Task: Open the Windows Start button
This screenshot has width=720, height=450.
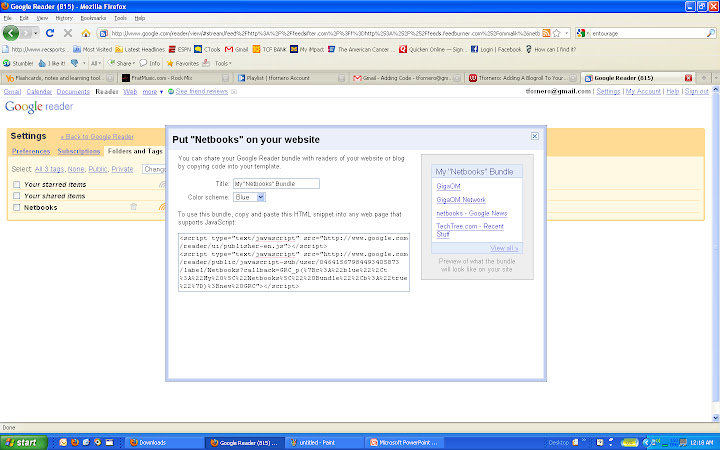Action: (x=23, y=442)
